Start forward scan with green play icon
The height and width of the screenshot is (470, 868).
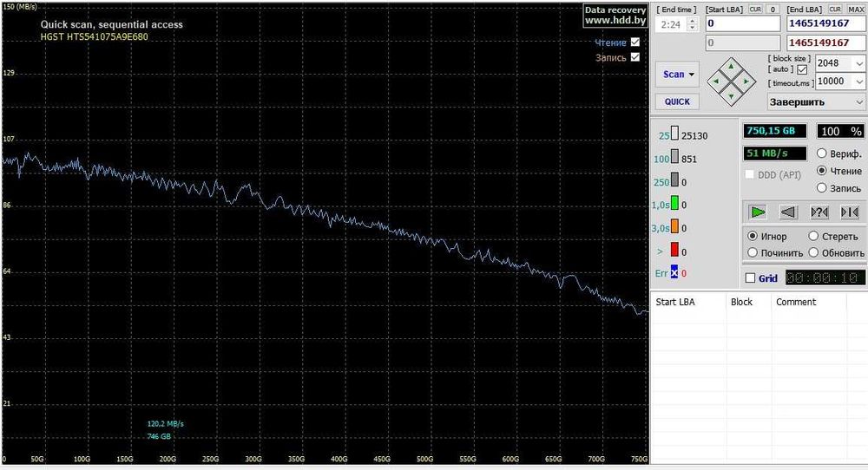pos(758,212)
